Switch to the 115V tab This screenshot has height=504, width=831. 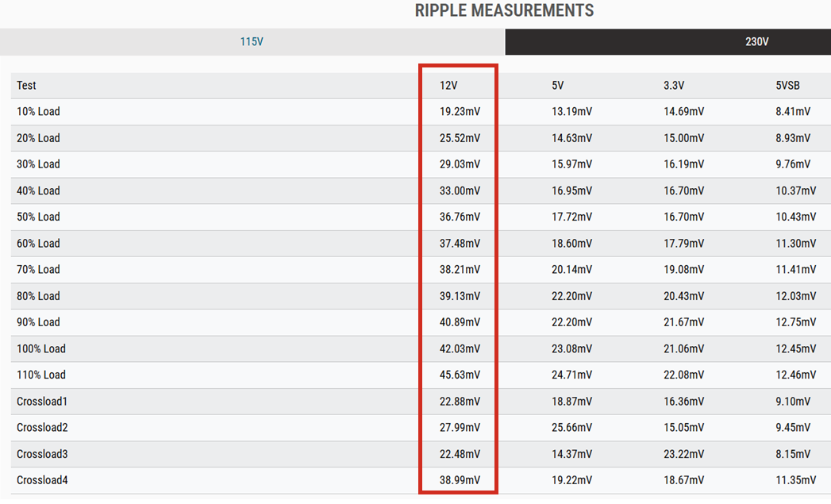(252, 41)
